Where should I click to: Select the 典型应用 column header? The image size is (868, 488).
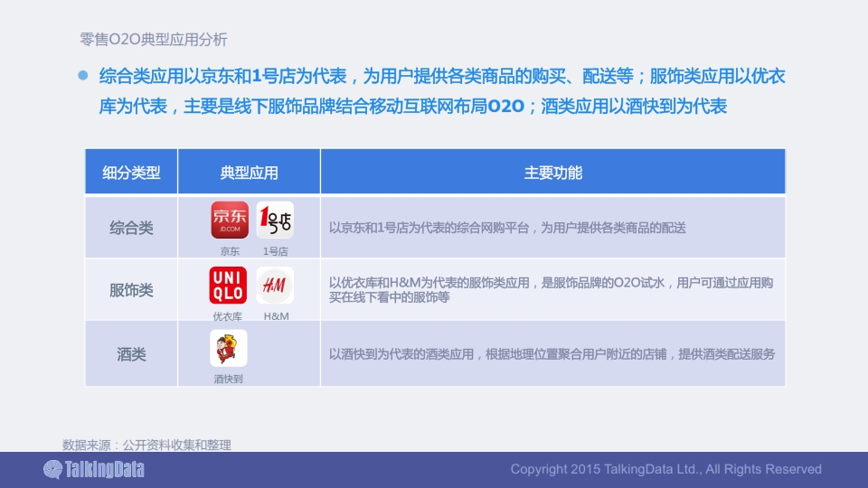pyautogui.click(x=250, y=172)
